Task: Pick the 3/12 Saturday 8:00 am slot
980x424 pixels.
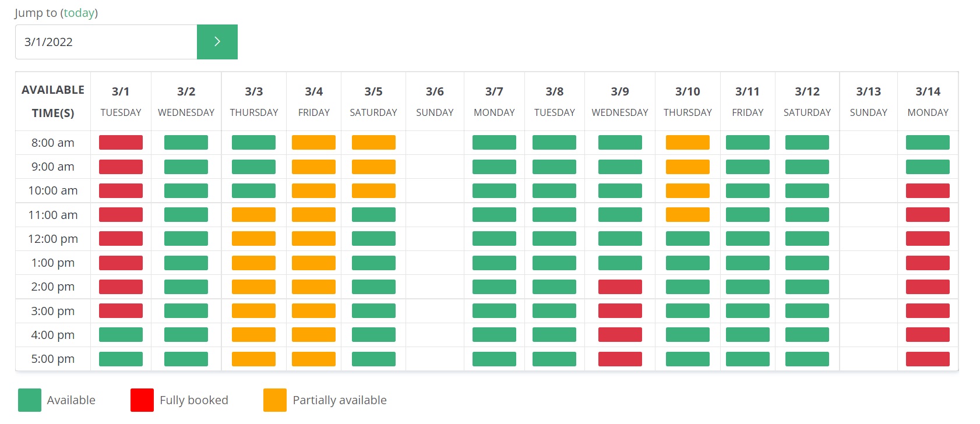Action: (x=807, y=143)
